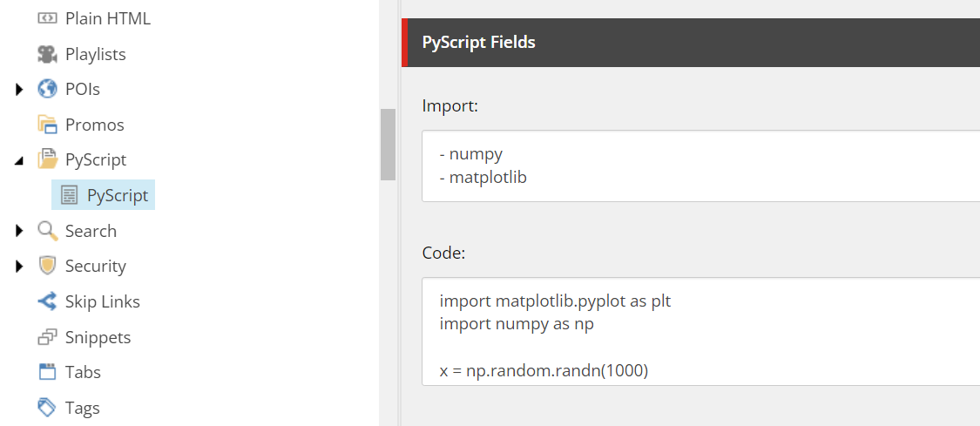The height and width of the screenshot is (426, 980).
Task: Collapse the PyScript Fields section header
Action: coord(691,43)
